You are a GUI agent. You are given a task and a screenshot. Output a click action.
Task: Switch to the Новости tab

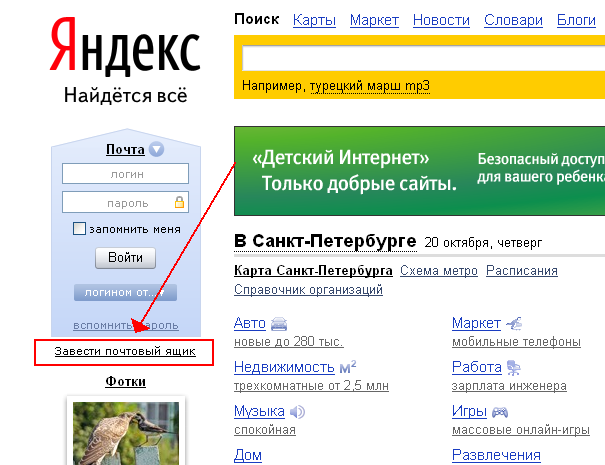coord(441,20)
